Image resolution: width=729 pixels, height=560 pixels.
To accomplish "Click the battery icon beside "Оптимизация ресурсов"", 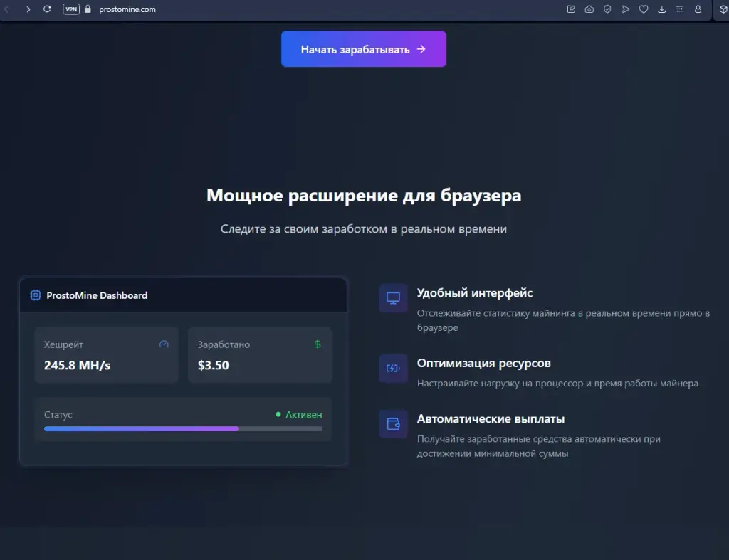I will tap(393, 368).
